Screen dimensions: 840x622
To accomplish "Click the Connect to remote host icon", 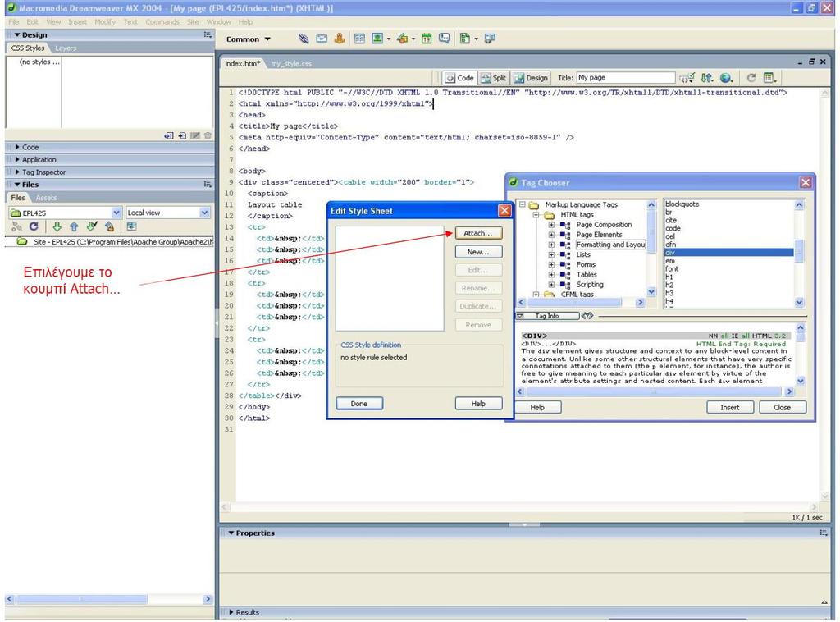I will tap(16, 226).
